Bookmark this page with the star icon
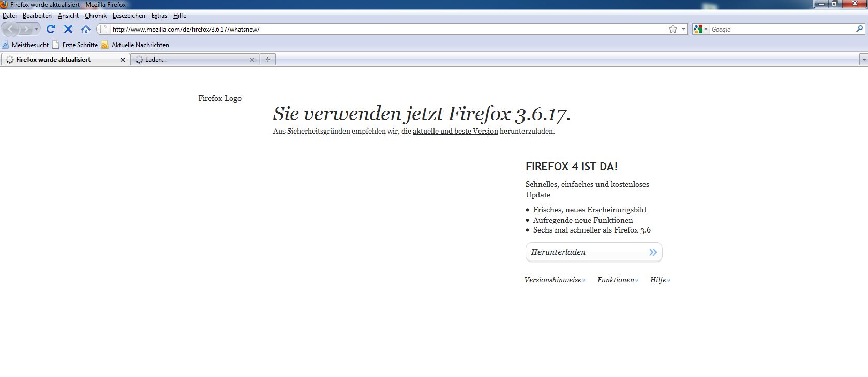 point(673,29)
